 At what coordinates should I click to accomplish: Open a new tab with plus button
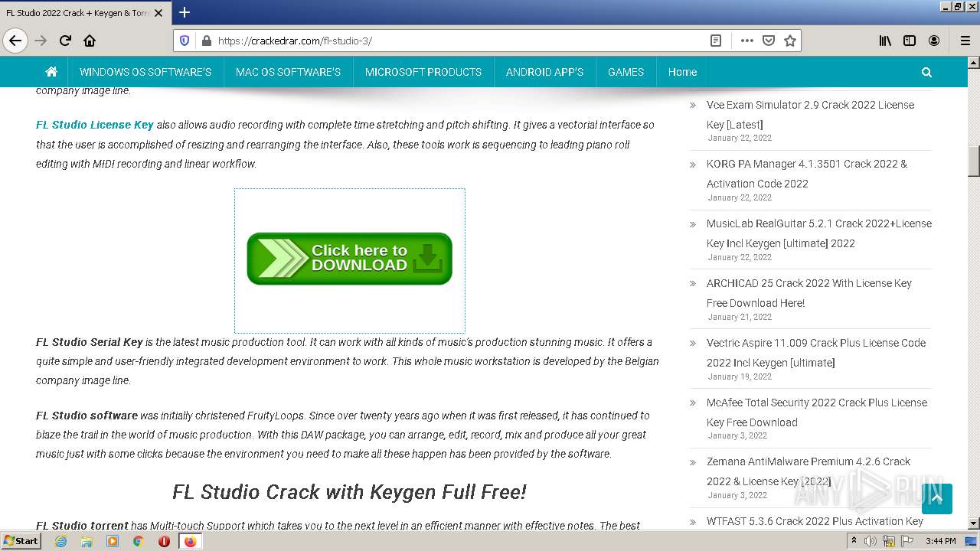(x=185, y=12)
